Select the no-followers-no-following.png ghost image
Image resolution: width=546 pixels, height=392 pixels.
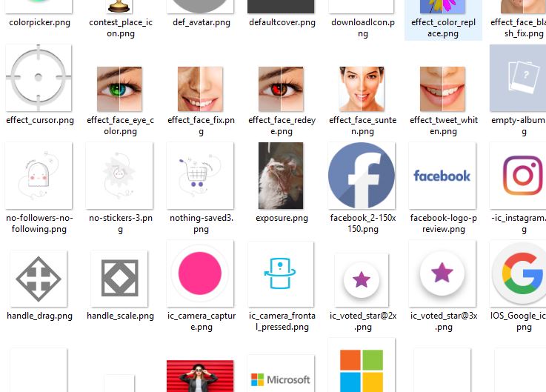coord(39,176)
